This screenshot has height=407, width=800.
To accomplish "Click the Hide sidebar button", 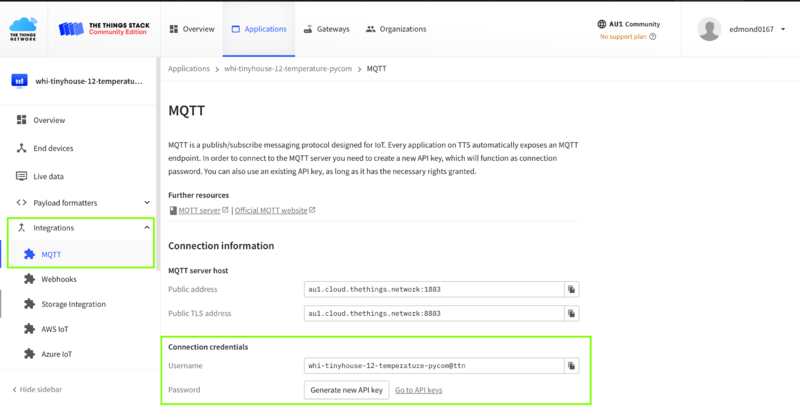I will 37,389.
